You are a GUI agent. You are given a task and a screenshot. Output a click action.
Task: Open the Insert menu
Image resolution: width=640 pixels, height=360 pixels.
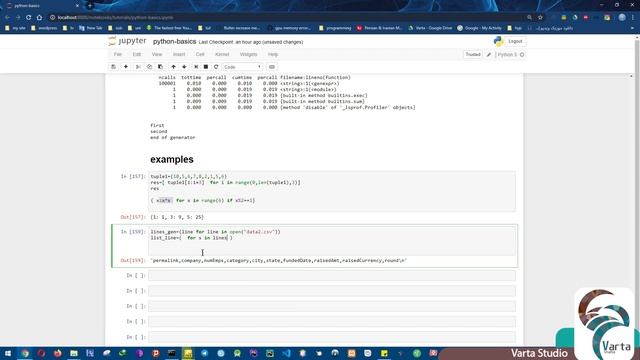click(179, 54)
